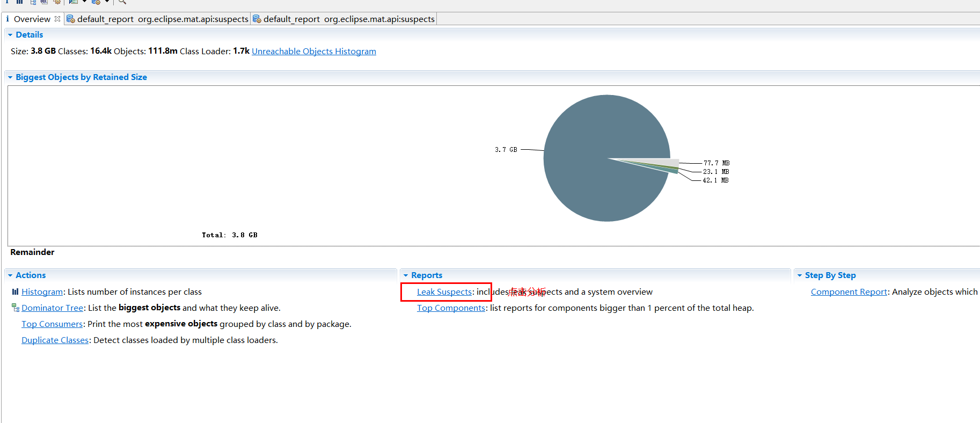This screenshot has height=423, width=980.
Task: Click the 23.1 MB pie label
Action: coord(716,172)
